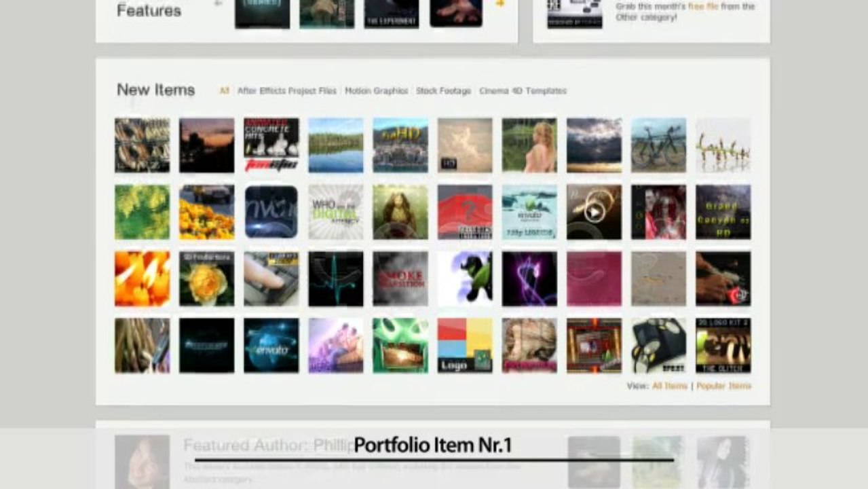
Task: Open the twisted rope swirl thumbnail
Action: tap(143, 145)
